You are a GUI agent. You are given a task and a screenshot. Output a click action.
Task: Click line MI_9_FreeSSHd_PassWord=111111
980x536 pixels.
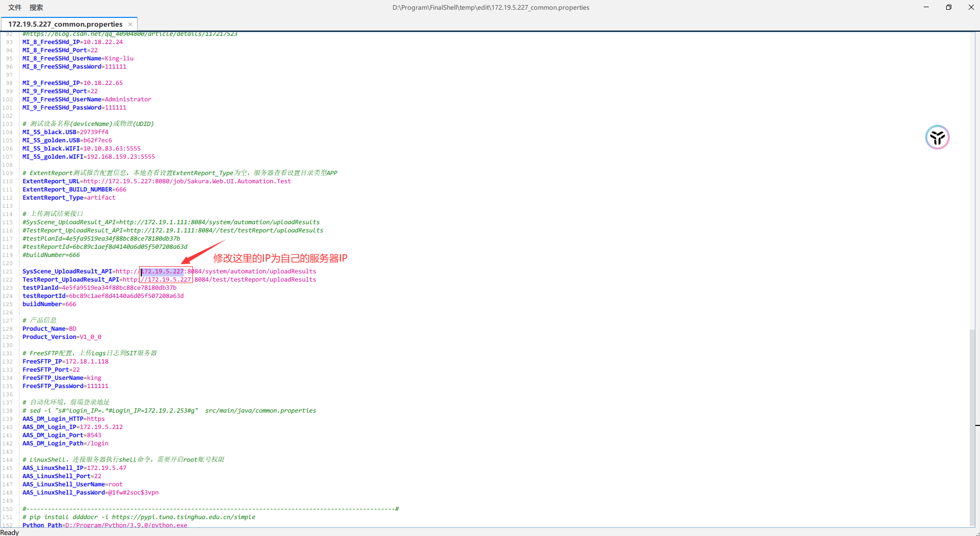[74, 108]
